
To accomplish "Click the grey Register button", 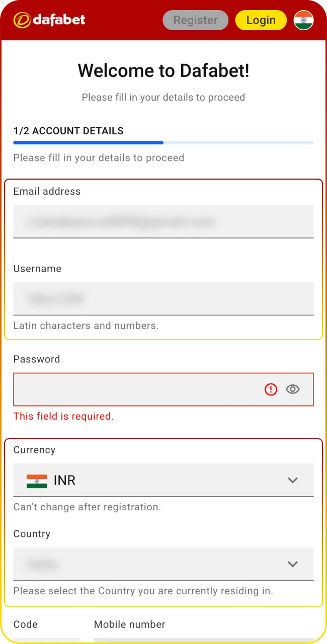I will tap(195, 20).
